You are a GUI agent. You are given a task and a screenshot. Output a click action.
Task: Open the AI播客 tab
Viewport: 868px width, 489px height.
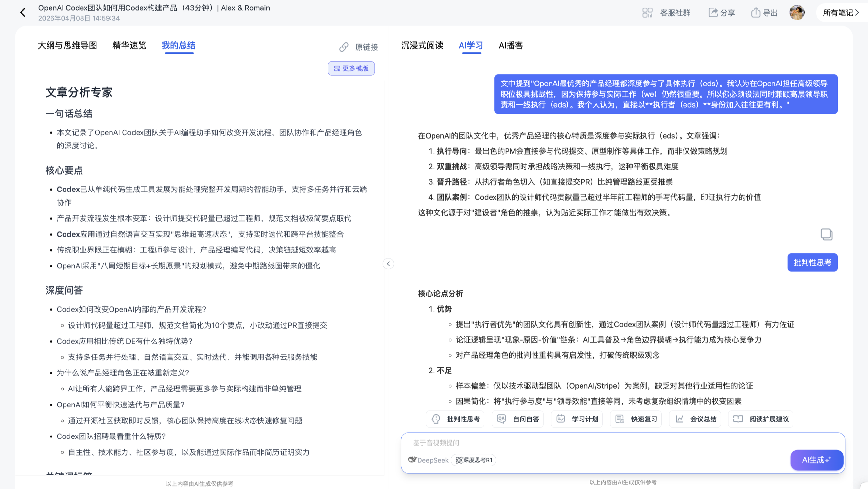pyautogui.click(x=511, y=46)
